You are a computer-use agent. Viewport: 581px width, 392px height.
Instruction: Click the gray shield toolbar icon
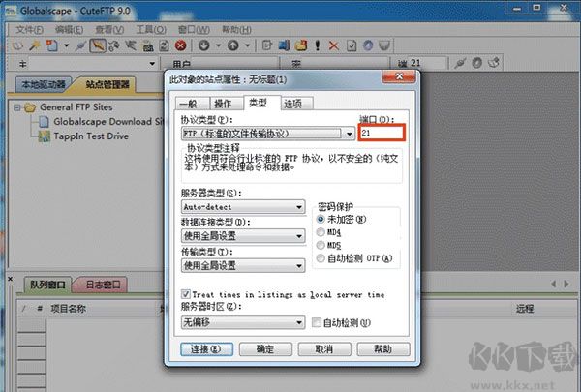tap(384, 45)
